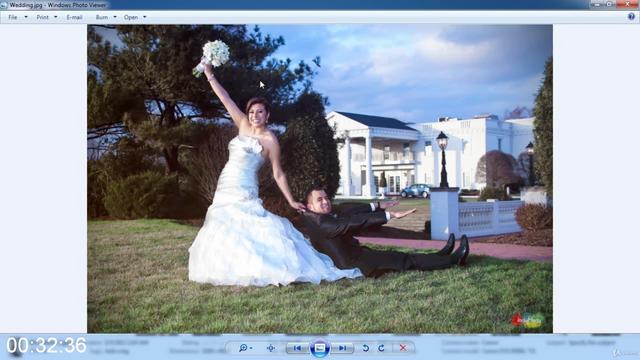Minimize the Windows Photo Viewer window
Viewport: 640px width, 360px height.
[597, 4]
